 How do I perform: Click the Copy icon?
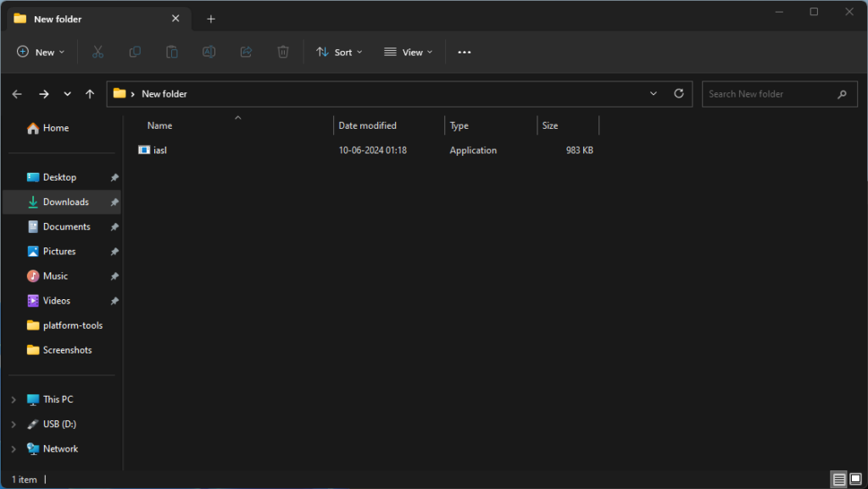pos(135,52)
